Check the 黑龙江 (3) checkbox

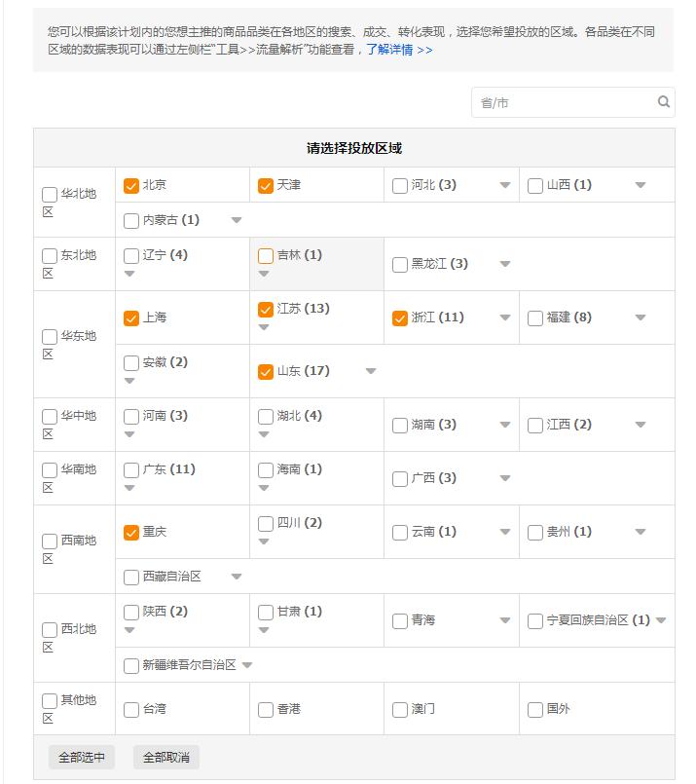click(x=400, y=265)
